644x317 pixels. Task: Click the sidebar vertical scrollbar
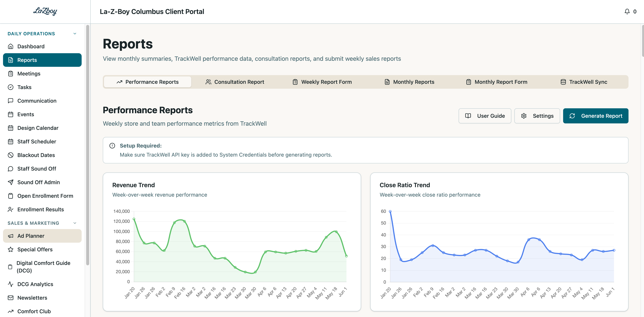(x=87, y=145)
